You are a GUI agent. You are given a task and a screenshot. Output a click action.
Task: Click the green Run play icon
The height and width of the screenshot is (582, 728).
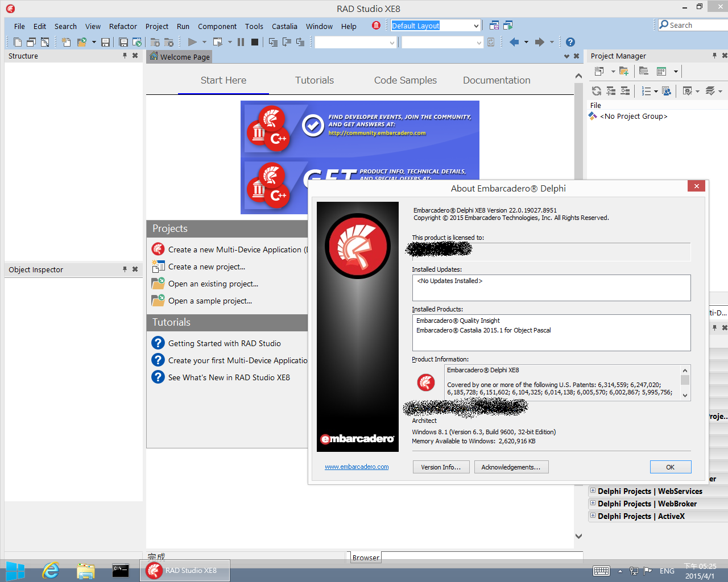(x=192, y=42)
